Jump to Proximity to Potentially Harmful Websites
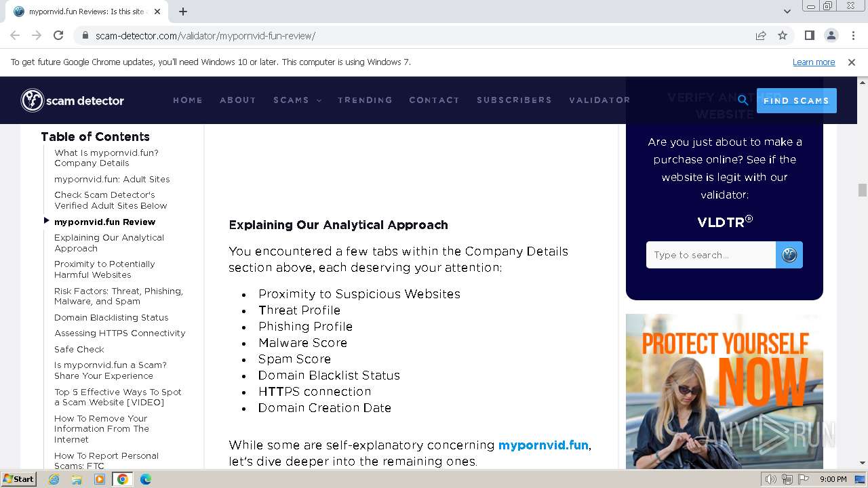The height and width of the screenshot is (488, 868). 104,269
